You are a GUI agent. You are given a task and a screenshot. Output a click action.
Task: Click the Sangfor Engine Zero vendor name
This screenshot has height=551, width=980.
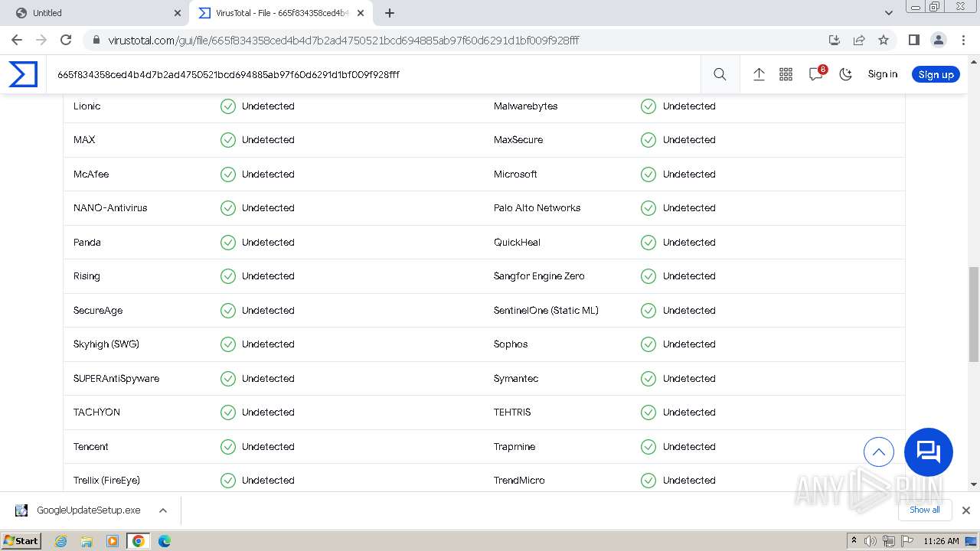point(539,276)
